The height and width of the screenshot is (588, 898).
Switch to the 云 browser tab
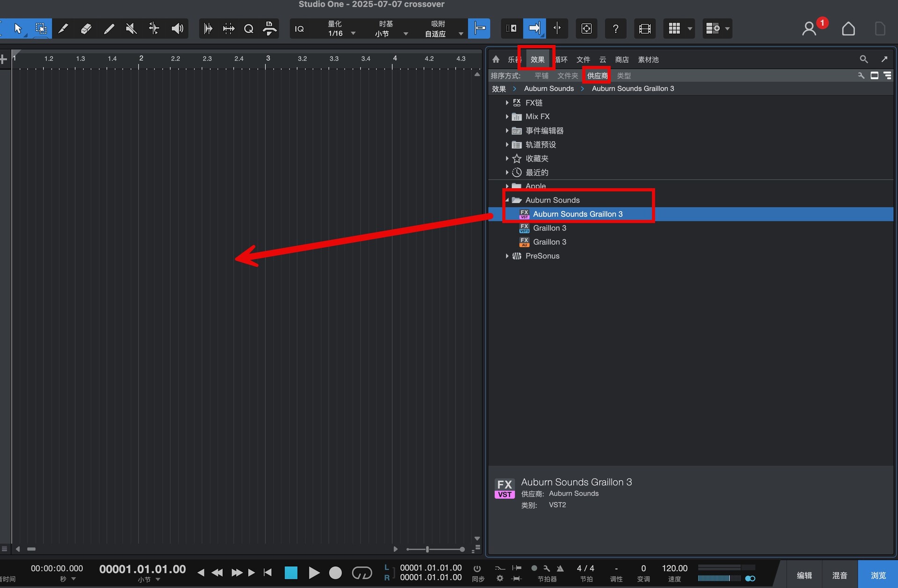pos(603,59)
